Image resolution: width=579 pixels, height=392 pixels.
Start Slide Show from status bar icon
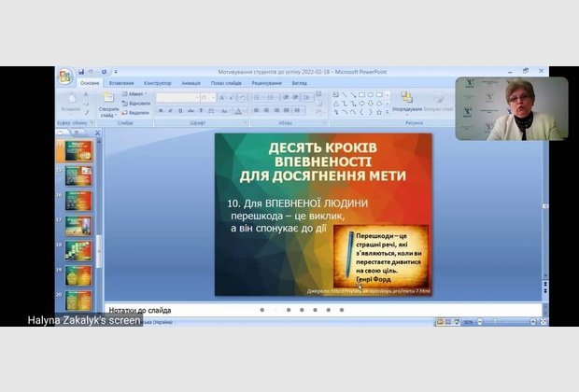point(457,322)
